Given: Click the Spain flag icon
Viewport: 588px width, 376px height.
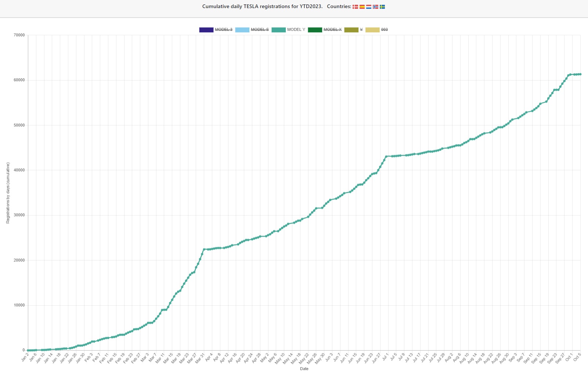Looking at the screenshot, I should click(x=362, y=7).
